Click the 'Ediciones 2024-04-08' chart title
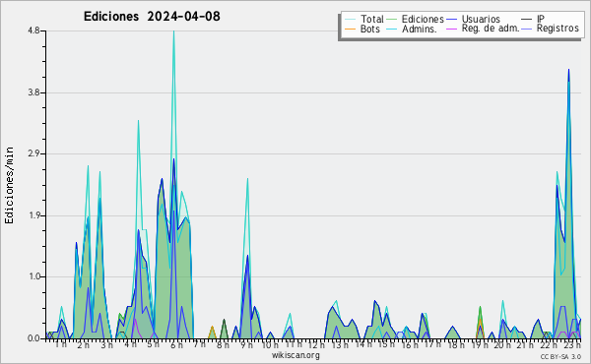The image size is (591, 364). [x=152, y=17]
